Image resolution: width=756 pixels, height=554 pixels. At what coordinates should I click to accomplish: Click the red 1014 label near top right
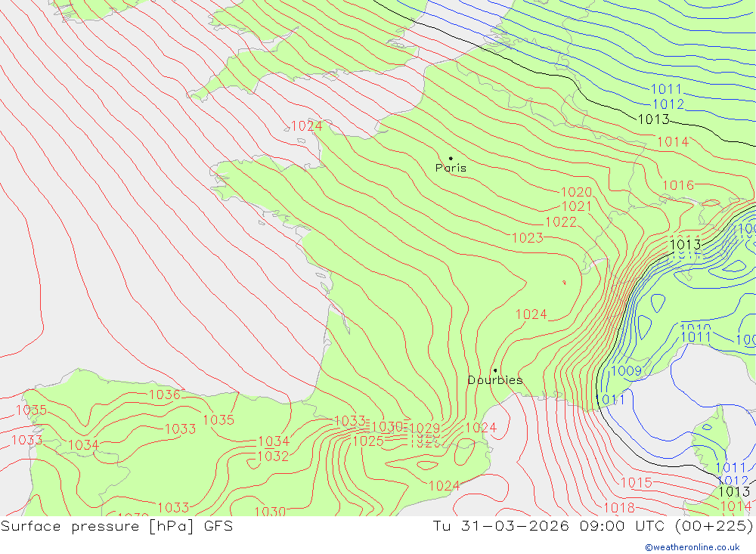point(673,142)
